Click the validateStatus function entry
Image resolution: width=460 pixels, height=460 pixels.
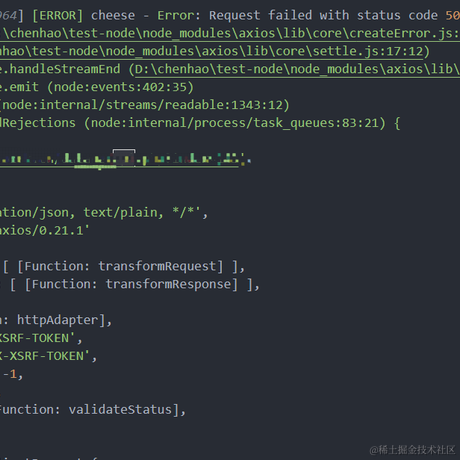click(89, 410)
